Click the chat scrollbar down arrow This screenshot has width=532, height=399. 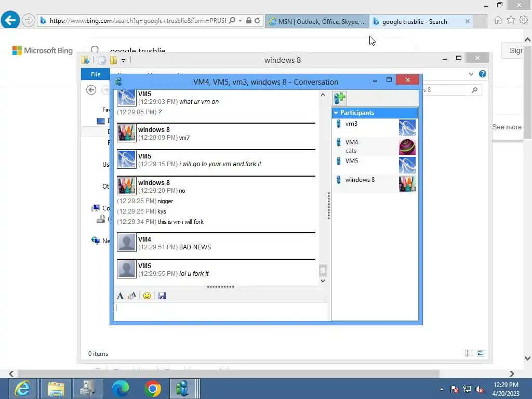tap(323, 281)
